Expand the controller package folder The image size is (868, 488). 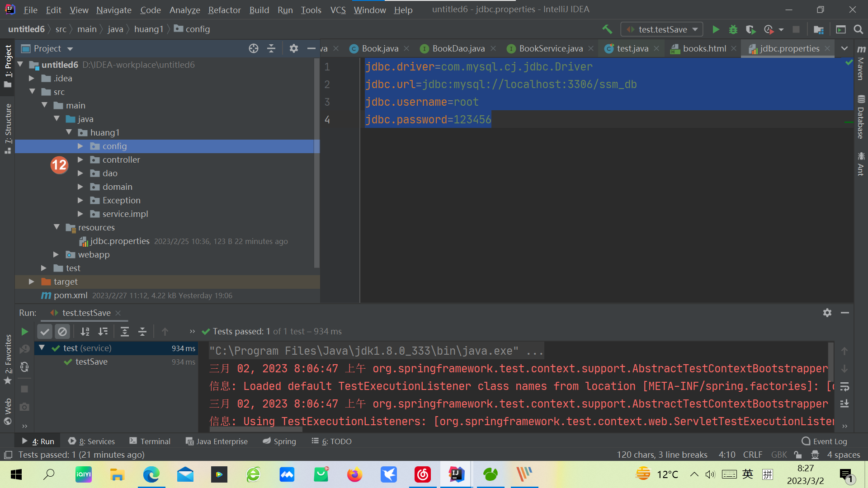(80, 160)
